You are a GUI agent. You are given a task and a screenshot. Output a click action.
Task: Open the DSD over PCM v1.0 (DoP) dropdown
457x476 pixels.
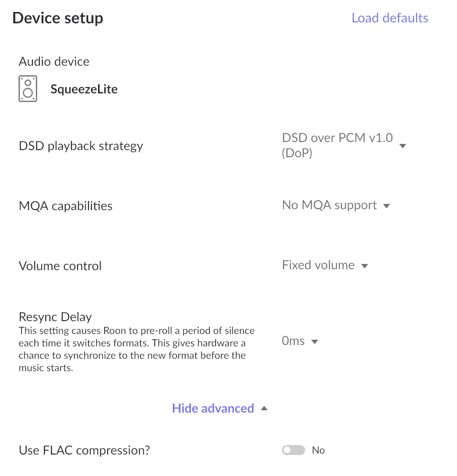point(344,145)
